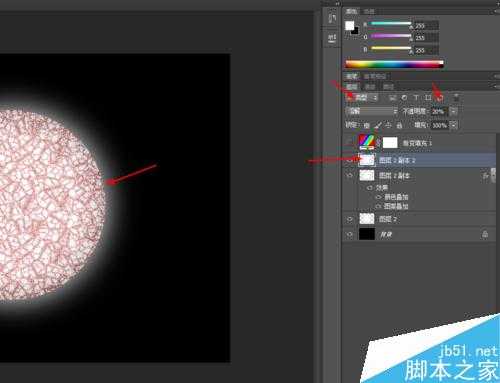The height and width of the screenshot is (383, 500).
Task: Open the History panel icon in collapsed dock
Action: pyautogui.click(x=332, y=18)
